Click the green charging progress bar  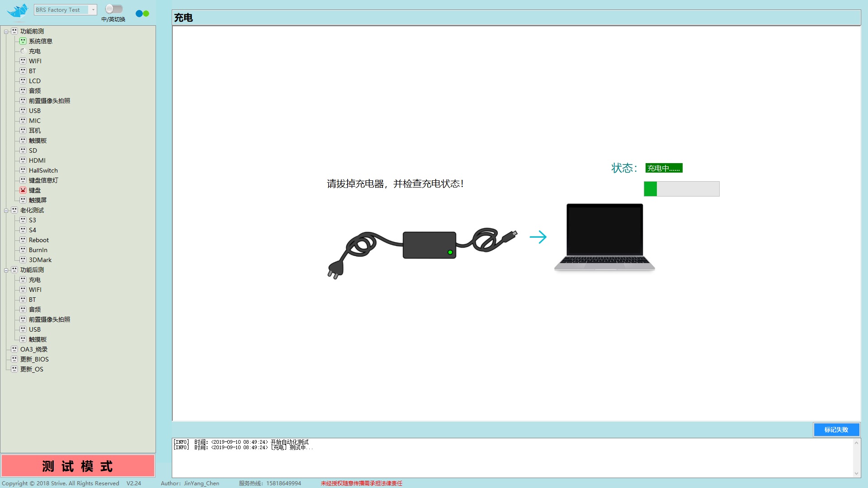(650, 189)
